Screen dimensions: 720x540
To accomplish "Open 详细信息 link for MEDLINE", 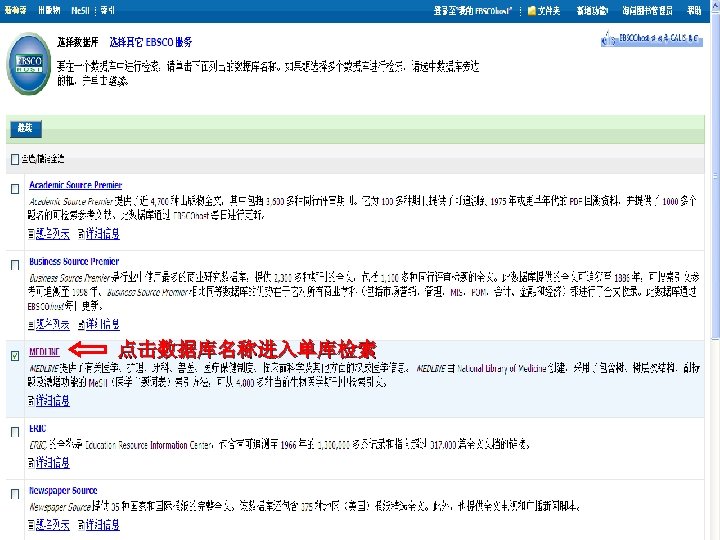I will click(x=53, y=401).
